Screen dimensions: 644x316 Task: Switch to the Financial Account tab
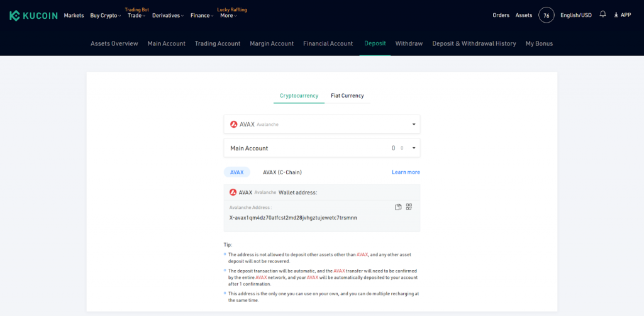[328, 43]
